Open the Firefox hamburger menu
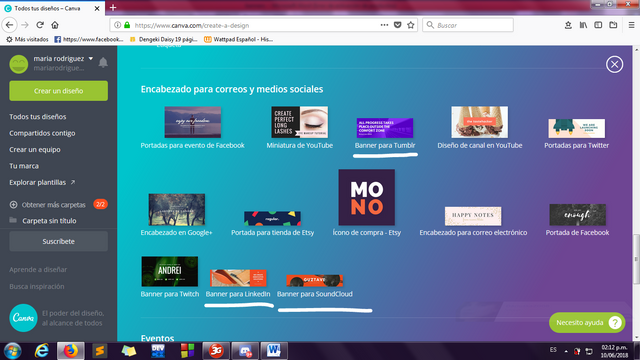 pos(631,25)
